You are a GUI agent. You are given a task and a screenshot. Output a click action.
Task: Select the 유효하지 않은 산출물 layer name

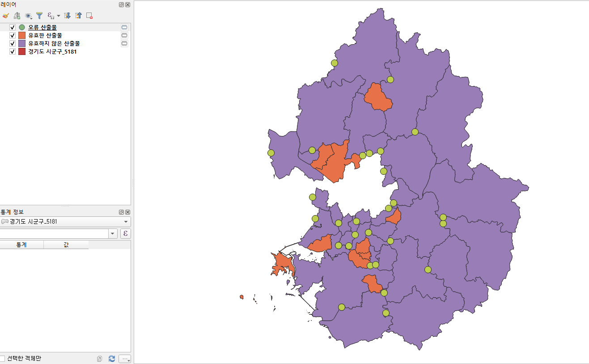pyautogui.click(x=54, y=43)
